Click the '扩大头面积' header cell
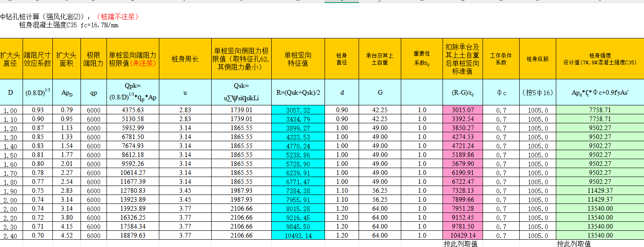This screenshot has width=644, height=247. pyautogui.click(x=66, y=59)
